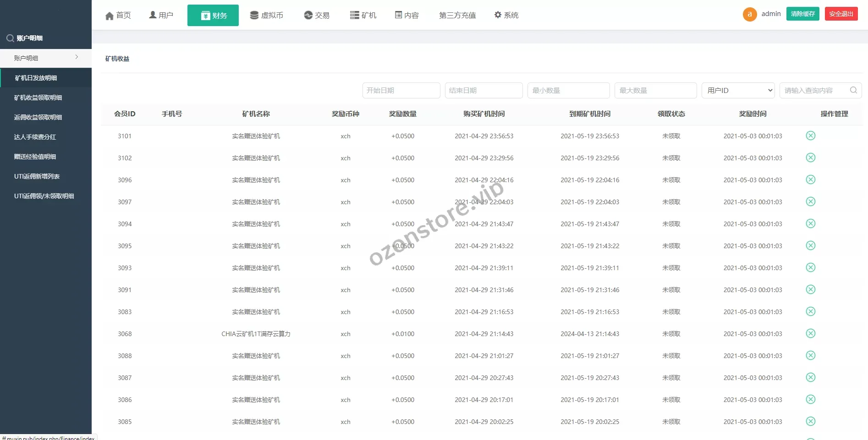Click the delete icon for member 3068 row
The width and height of the screenshot is (868, 440).
[810, 333]
